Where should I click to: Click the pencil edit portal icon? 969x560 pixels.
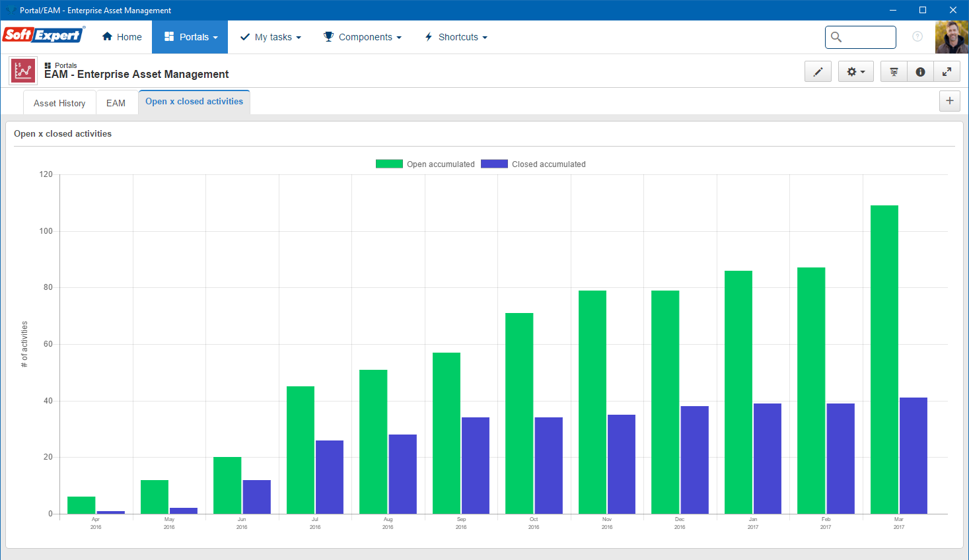[x=818, y=71]
